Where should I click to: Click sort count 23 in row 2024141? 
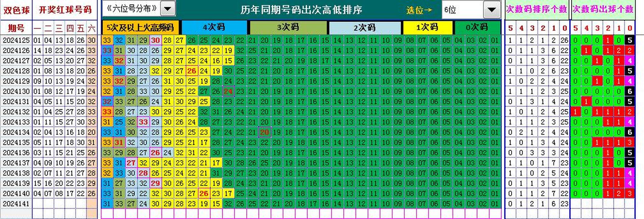click(564, 203)
